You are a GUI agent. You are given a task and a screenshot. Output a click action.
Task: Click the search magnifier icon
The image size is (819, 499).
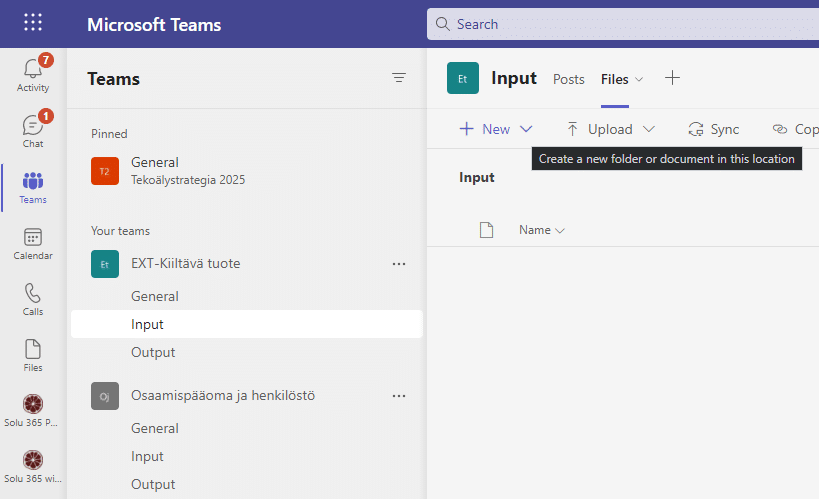(x=443, y=24)
